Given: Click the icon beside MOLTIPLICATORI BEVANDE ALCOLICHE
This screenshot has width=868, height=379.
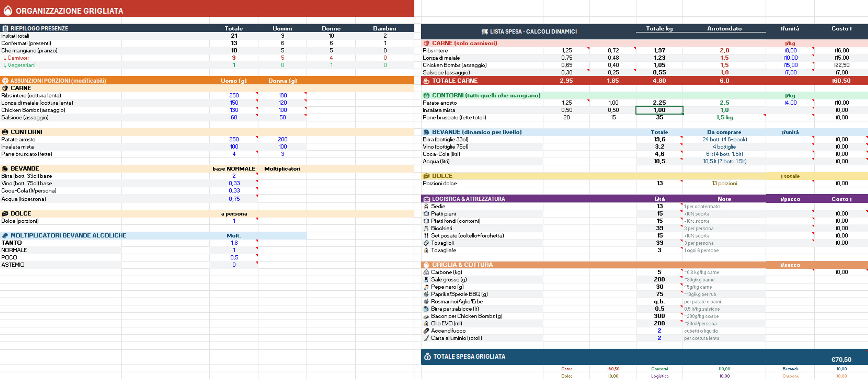Looking at the screenshot, I should coord(5,235).
